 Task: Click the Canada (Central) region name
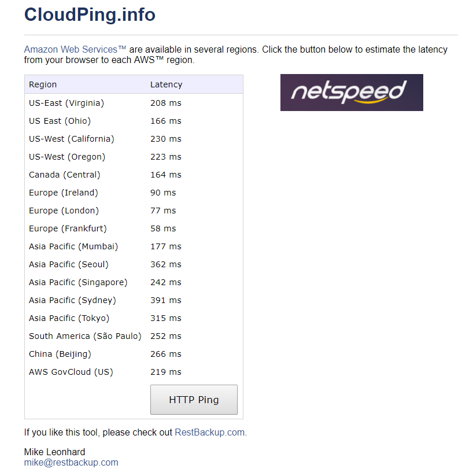click(64, 175)
